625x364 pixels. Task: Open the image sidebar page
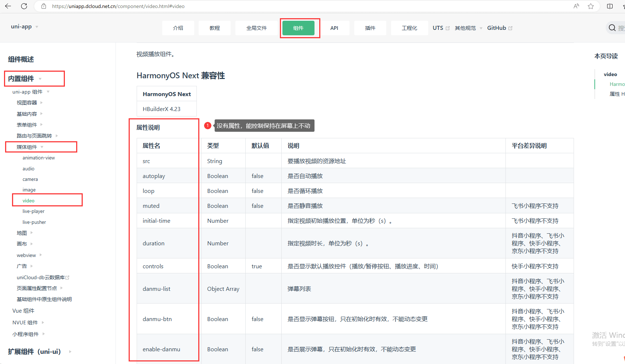tap(29, 190)
